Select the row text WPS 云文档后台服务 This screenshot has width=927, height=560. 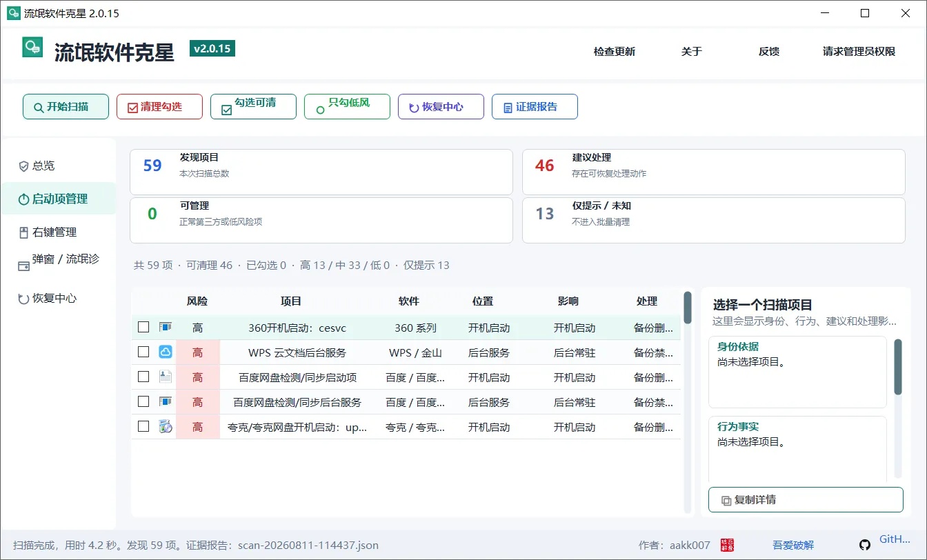[297, 352]
